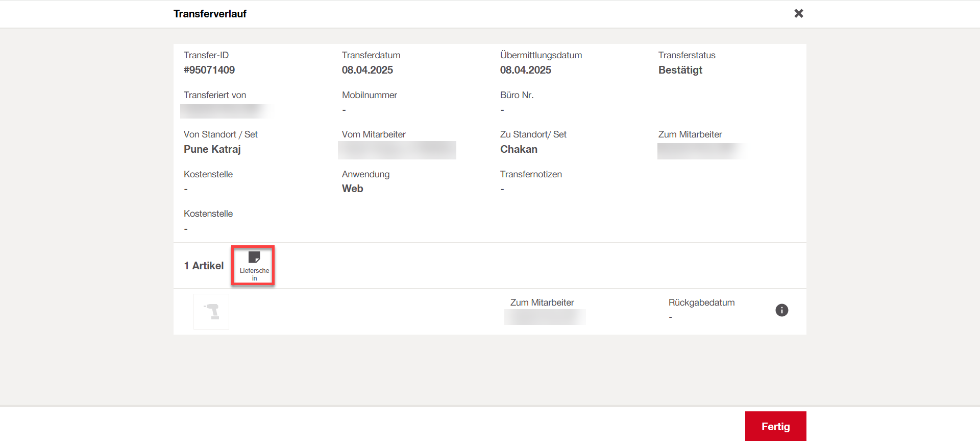The width and height of the screenshot is (980, 442).
Task: Select the source location Pune Katraj
Action: 212,149
